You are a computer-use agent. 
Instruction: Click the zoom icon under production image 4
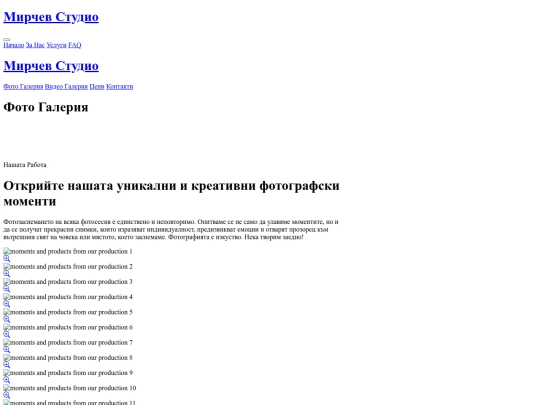click(x=7, y=304)
